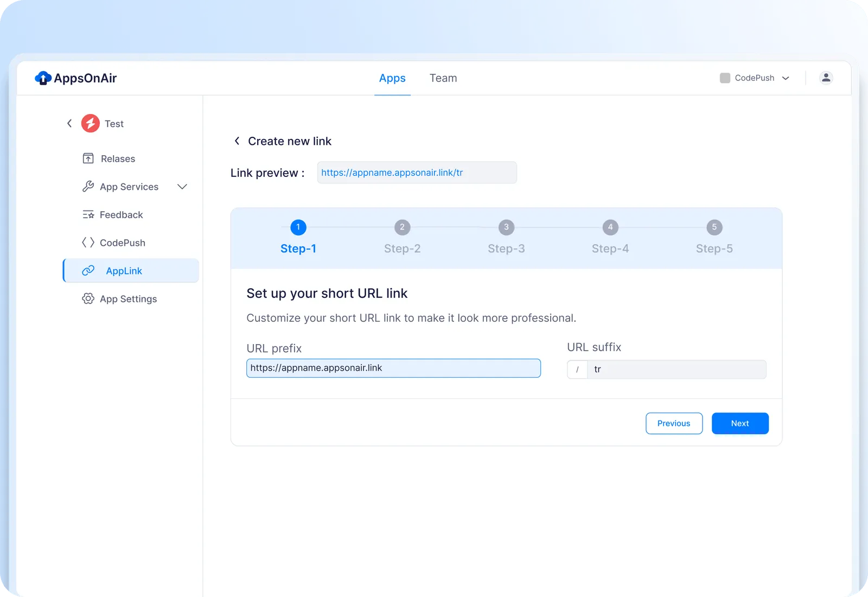Screen dimensions: 868x597
Task: Click the Relases upload icon
Action: (88, 158)
